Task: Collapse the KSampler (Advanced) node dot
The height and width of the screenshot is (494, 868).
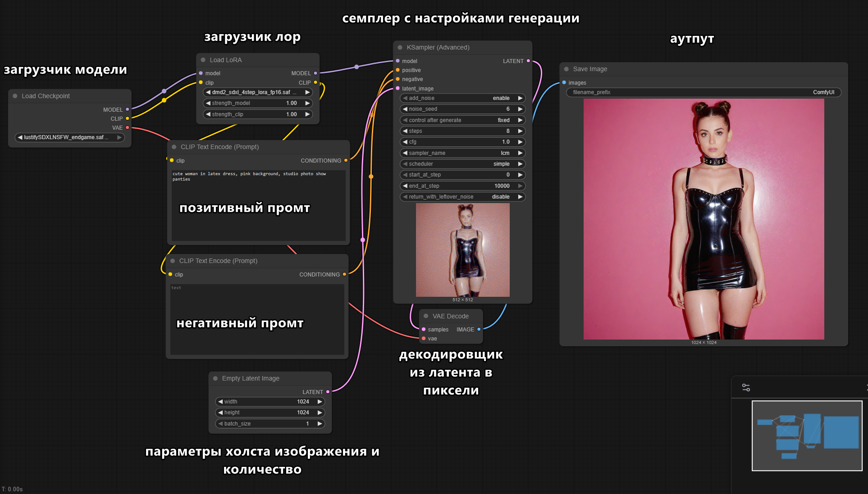Action: [x=400, y=47]
